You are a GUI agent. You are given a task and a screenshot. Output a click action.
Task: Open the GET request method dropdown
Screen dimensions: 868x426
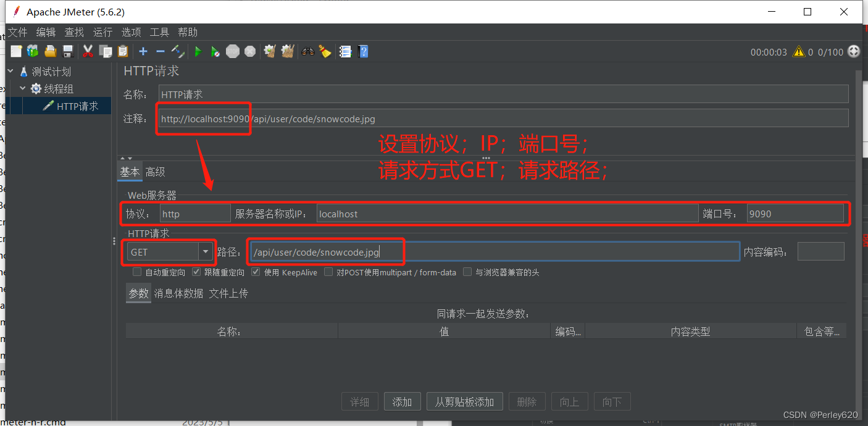pos(206,252)
